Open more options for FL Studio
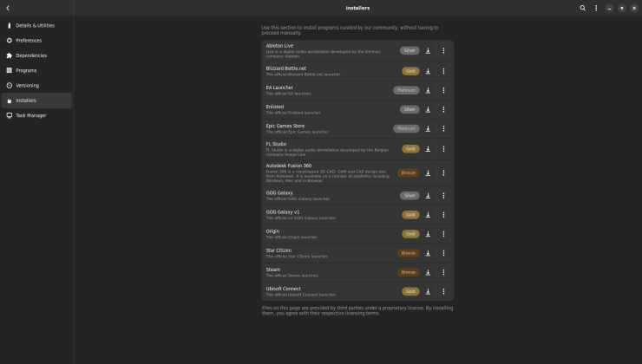This screenshot has width=642, height=364. click(x=443, y=149)
